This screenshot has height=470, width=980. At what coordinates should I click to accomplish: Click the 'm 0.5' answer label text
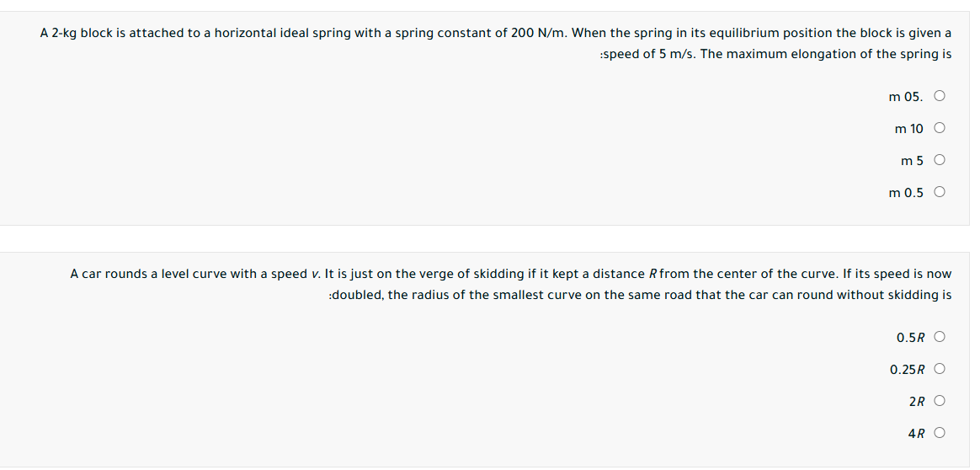pos(906,193)
